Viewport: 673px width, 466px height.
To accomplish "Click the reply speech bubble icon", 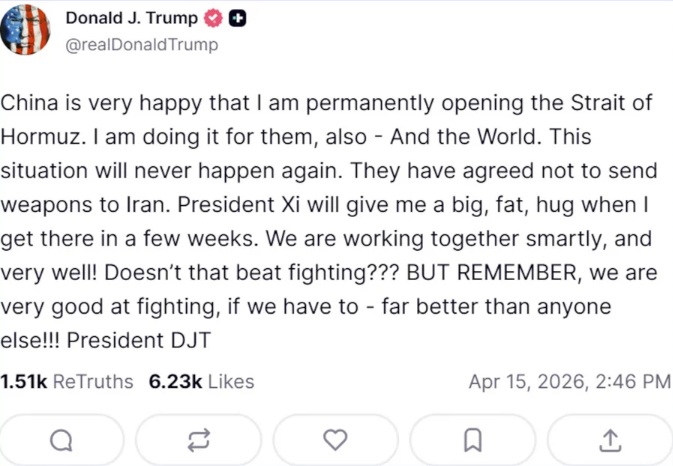I will (61, 440).
